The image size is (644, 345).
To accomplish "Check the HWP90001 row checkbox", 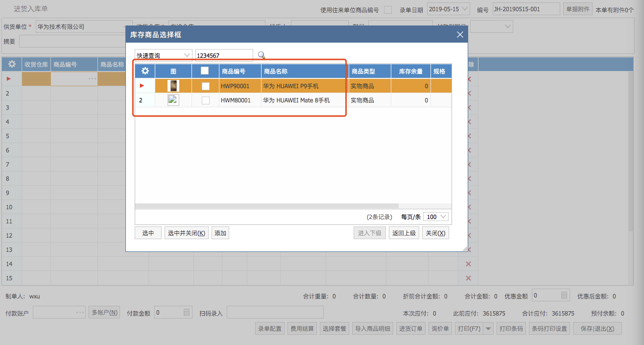I will pyautogui.click(x=206, y=86).
